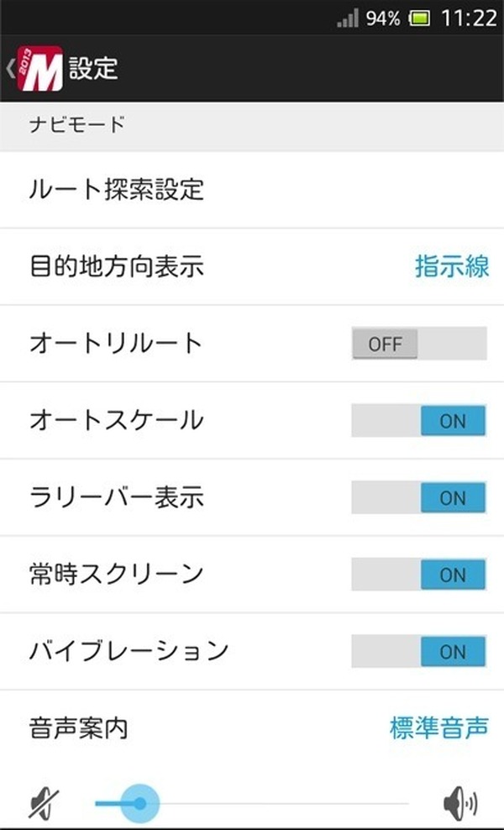This screenshot has width=504, height=830.
Task: Tap the signal strength bars icon
Action: pos(347,18)
